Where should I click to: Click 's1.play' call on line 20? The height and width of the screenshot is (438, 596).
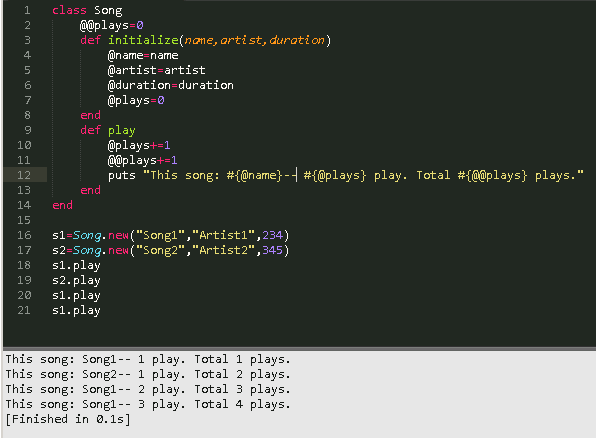(x=76, y=295)
